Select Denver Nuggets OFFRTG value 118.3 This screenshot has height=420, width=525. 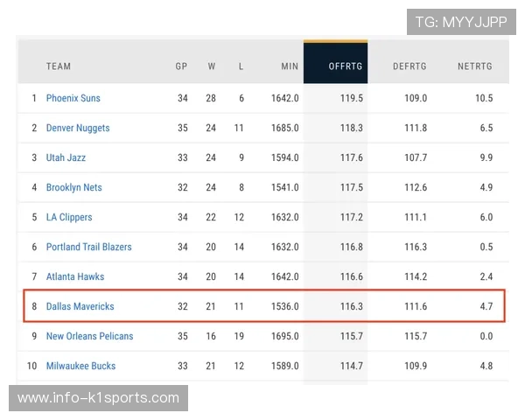coord(352,128)
